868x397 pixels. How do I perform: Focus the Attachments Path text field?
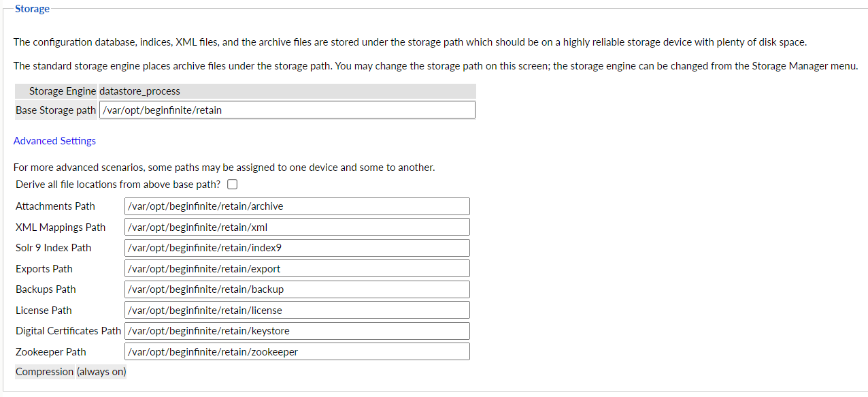pyautogui.click(x=297, y=206)
